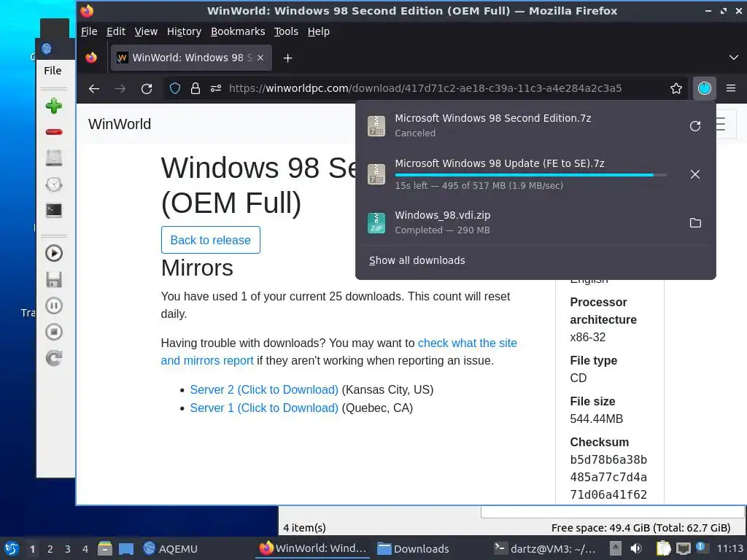Open the taskbar start menu icon

[x=12, y=548]
